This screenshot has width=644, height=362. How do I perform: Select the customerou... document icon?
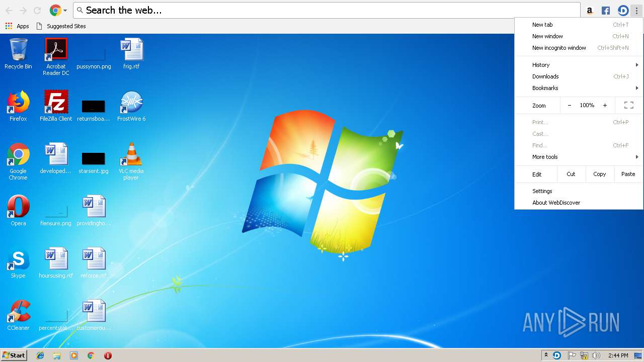pos(94,315)
